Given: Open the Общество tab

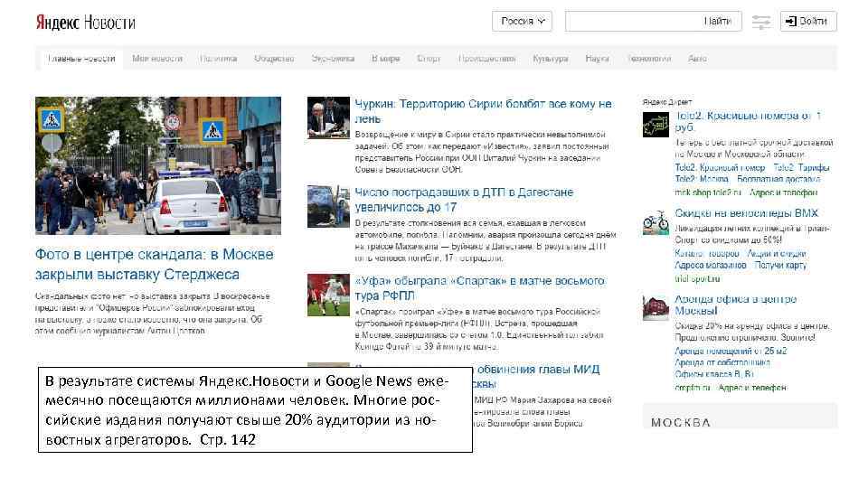Looking at the screenshot, I should coord(274,59).
